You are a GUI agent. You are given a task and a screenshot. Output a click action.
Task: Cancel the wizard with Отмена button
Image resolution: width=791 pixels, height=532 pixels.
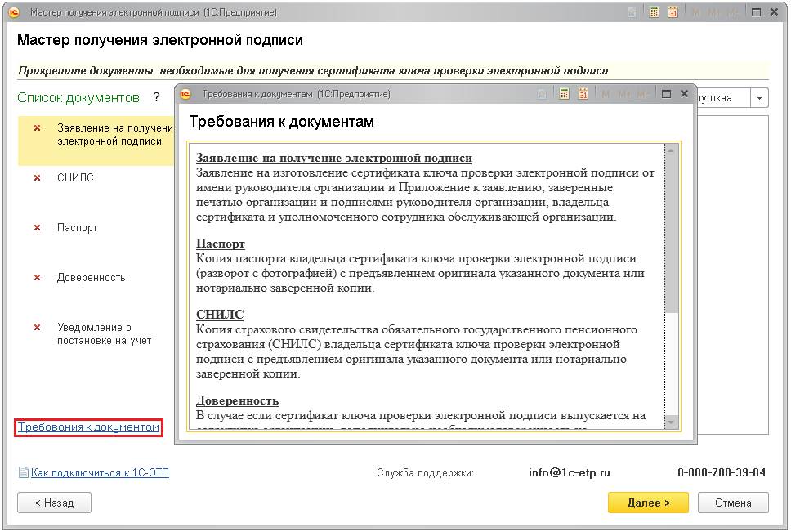(733, 503)
